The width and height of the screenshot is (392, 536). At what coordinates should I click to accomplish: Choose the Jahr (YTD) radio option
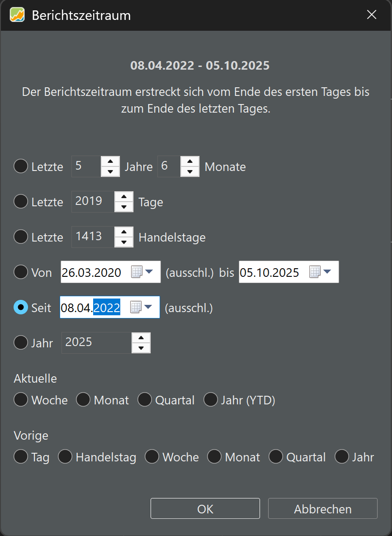tap(211, 400)
